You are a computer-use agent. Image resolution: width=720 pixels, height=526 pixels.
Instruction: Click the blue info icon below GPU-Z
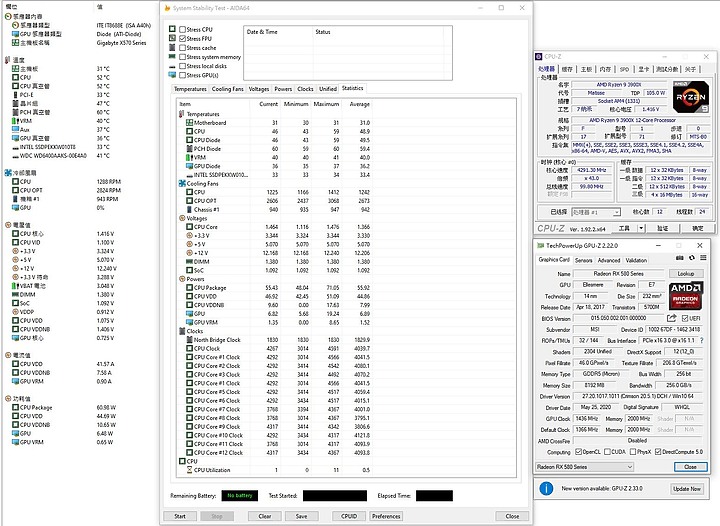click(x=546, y=488)
